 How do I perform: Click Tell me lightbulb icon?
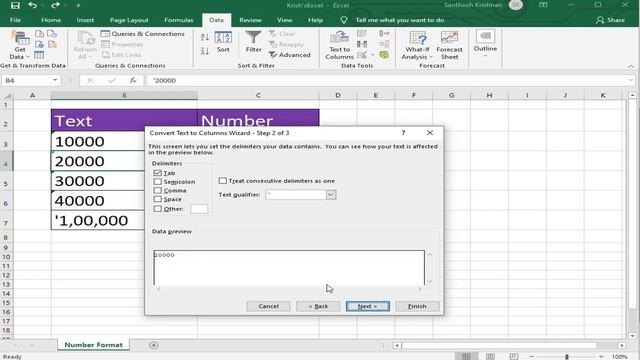click(344, 20)
